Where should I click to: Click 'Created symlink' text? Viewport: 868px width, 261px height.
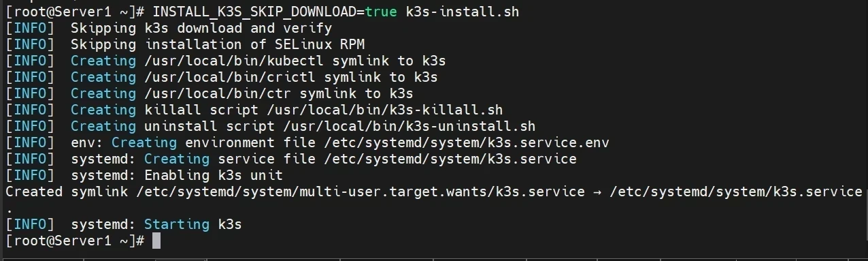(x=67, y=191)
